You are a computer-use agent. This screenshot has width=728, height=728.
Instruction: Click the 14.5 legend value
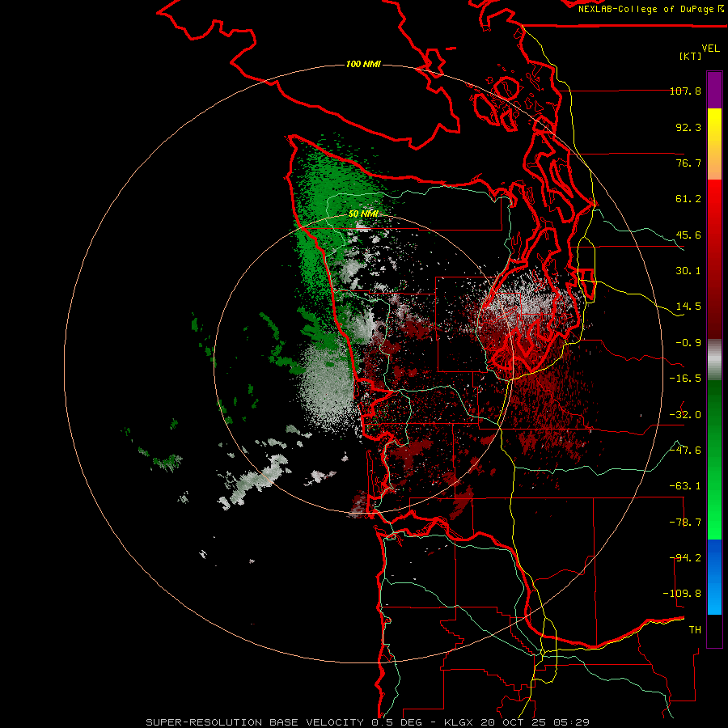coord(688,307)
